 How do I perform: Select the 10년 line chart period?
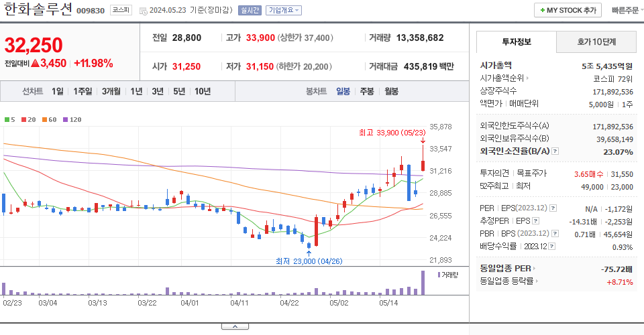[203, 91]
